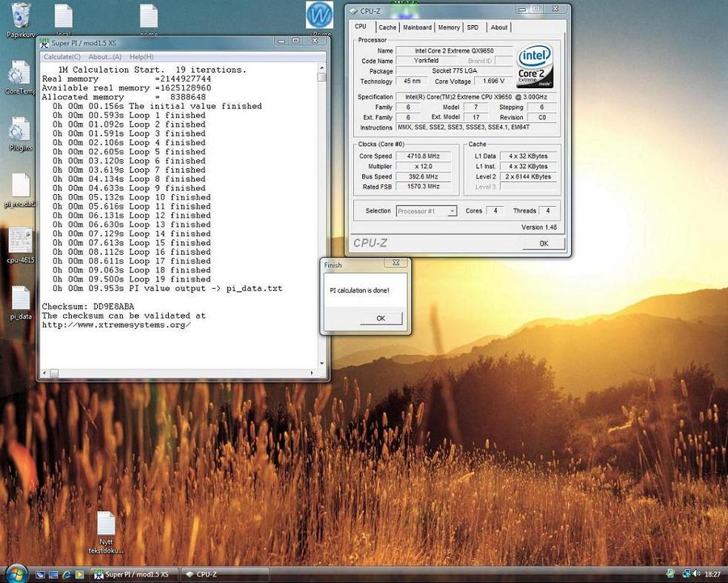Open the Plugins desktop icon
The image size is (728, 583).
[21, 134]
